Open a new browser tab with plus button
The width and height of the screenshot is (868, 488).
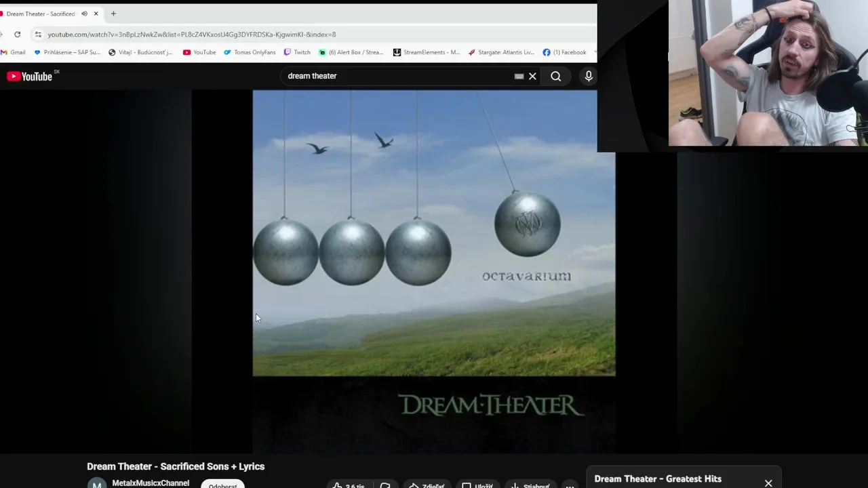coord(113,14)
